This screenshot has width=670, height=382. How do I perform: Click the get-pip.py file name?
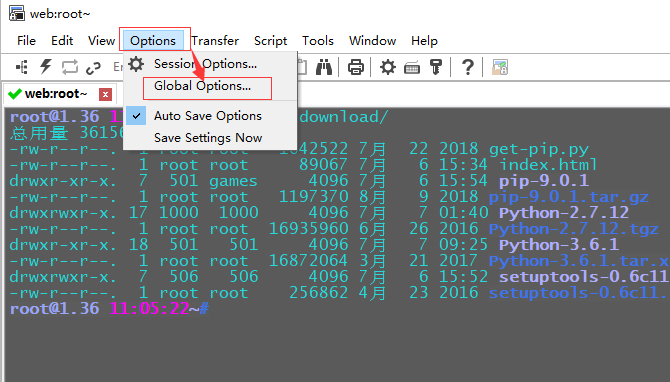pyautogui.click(x=539, y=149)
